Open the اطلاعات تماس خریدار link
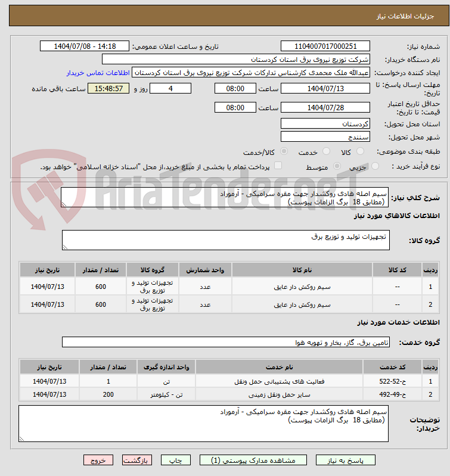 tap(98, 73)
